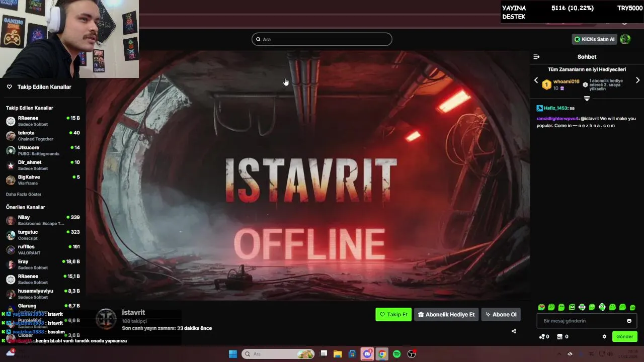Open File Explorer from taskbar

coord(338,354)
